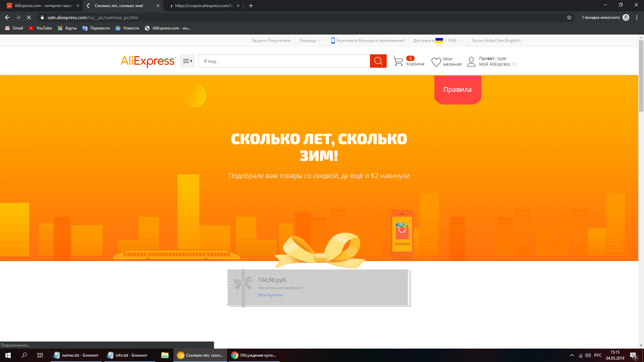
Task: Open the Карты bookmark
Action: (67, 28)
